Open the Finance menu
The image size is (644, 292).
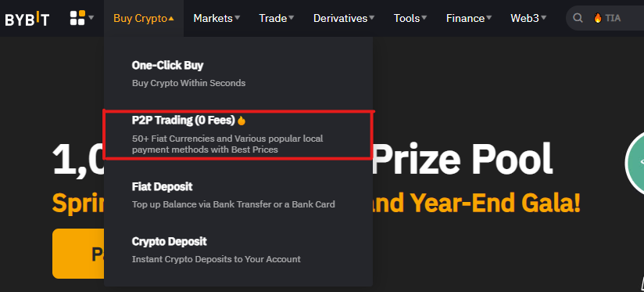[469, 18]
